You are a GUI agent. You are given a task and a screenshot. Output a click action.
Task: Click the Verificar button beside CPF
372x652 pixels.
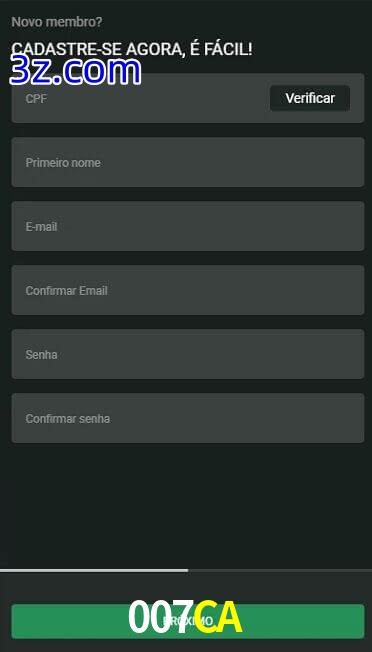[x=310, y=98]
